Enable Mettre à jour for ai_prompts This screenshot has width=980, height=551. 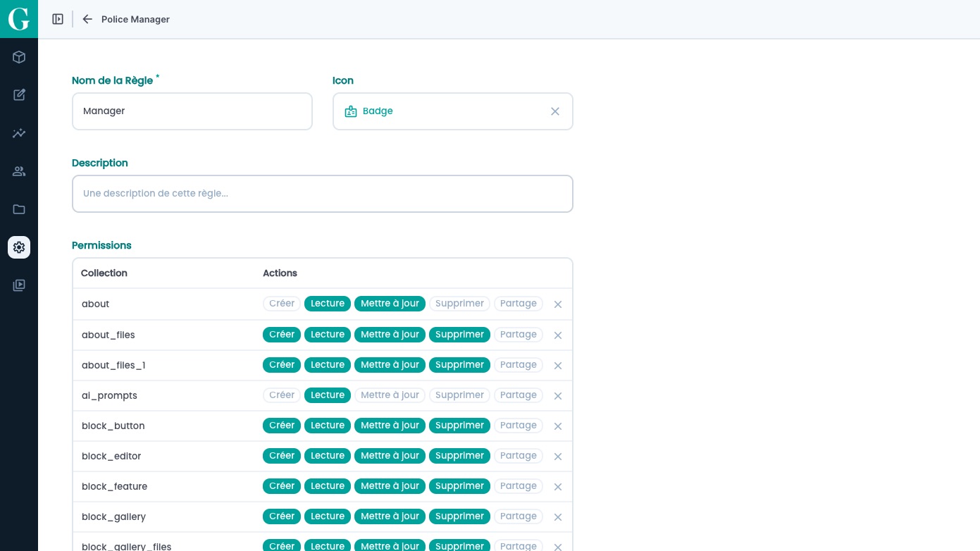click(390, 395)
